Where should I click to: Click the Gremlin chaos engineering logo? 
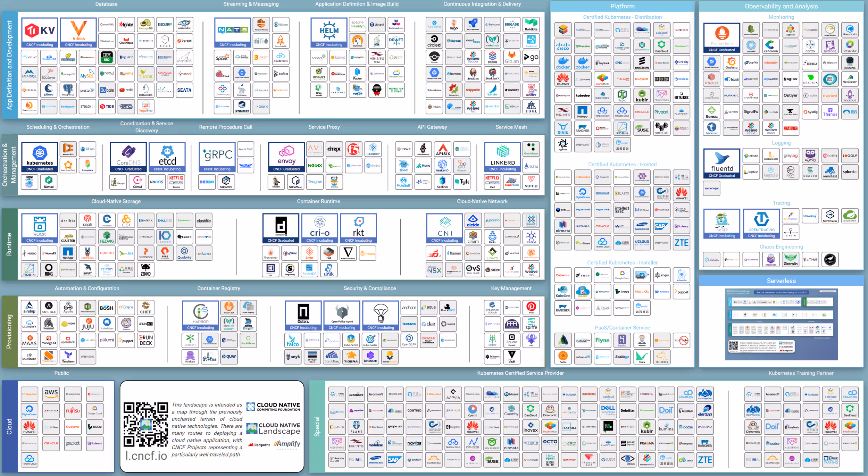(791, 259)
